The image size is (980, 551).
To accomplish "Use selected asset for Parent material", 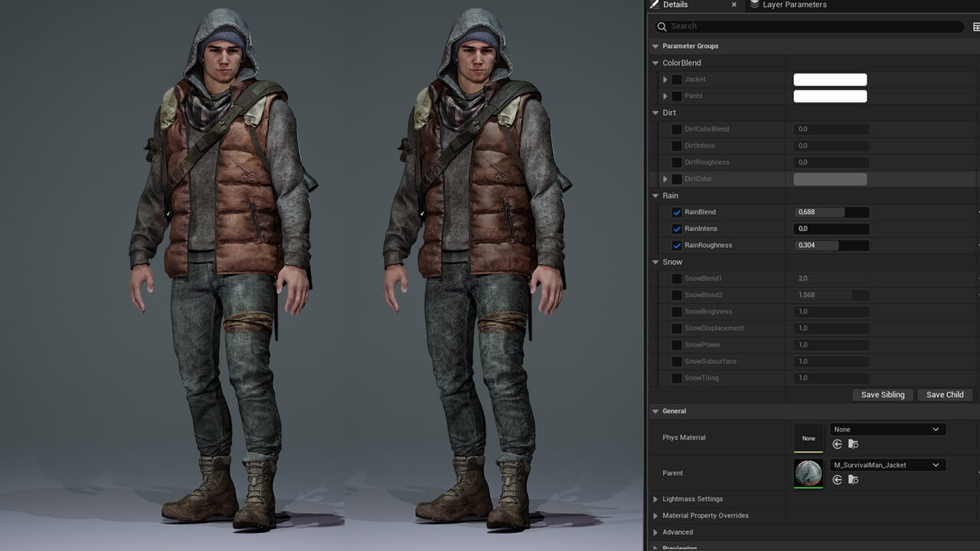I will click(838, 480).
